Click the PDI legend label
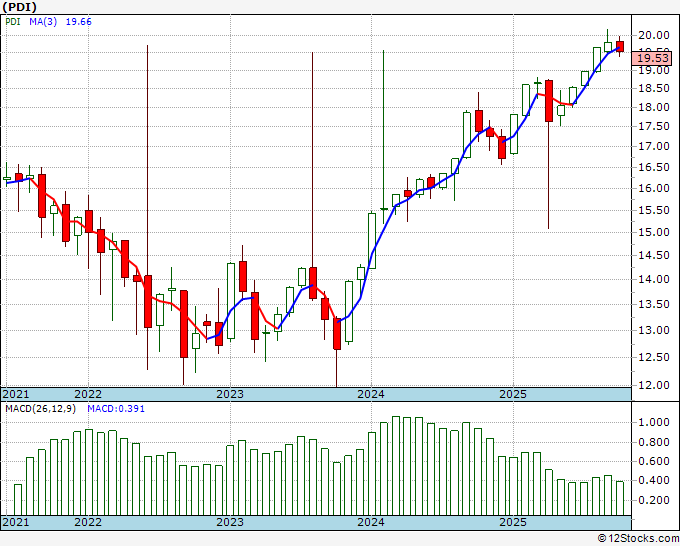This screenshot has height=546, width=680. click(x=13, y=21)
